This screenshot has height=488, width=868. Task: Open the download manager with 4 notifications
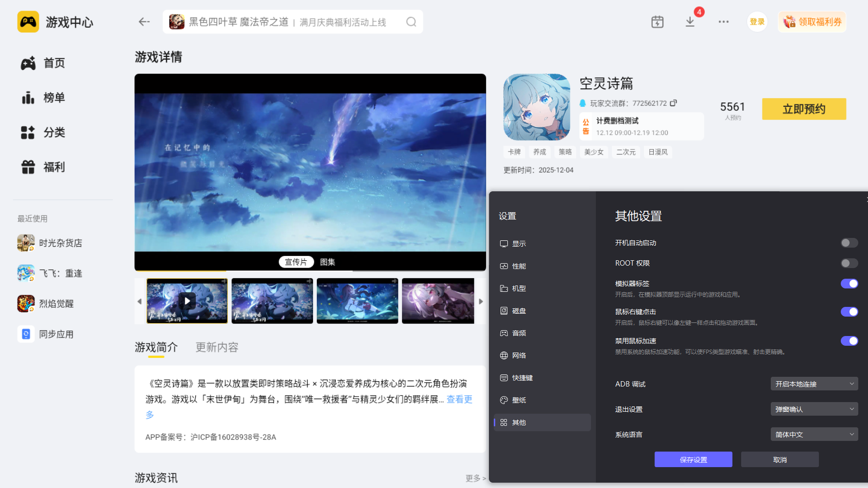[690, 22]
